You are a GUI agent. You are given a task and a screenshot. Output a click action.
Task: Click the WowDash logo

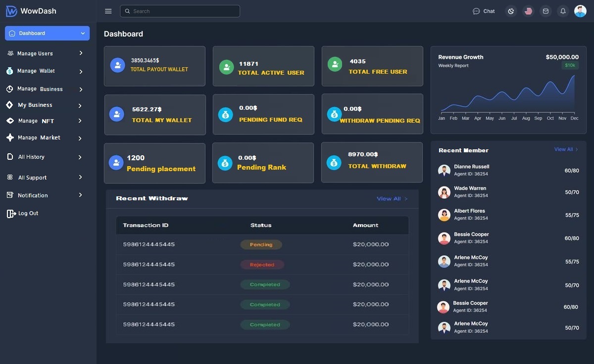point(31,11)
